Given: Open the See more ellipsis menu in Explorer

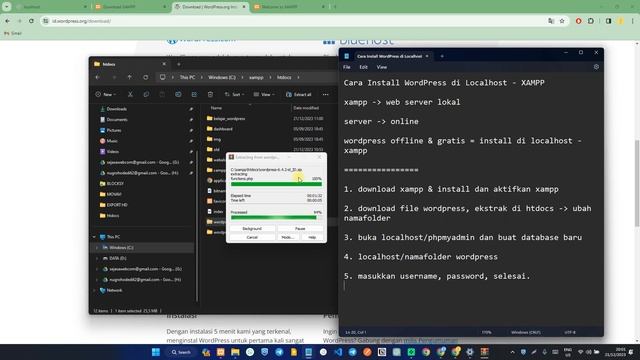Looking at the screenshot, I should [325, 94].
